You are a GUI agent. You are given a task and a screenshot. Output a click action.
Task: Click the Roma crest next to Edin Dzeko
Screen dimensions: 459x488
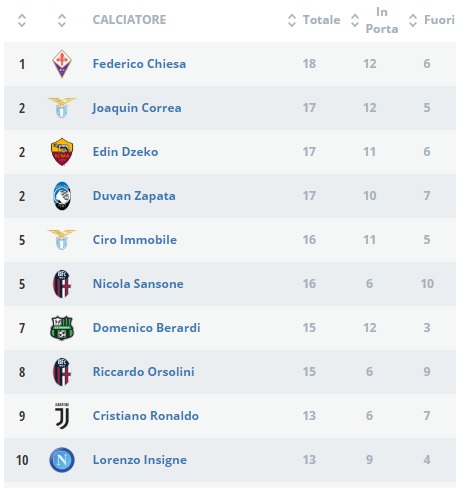[x=62, y=152]
